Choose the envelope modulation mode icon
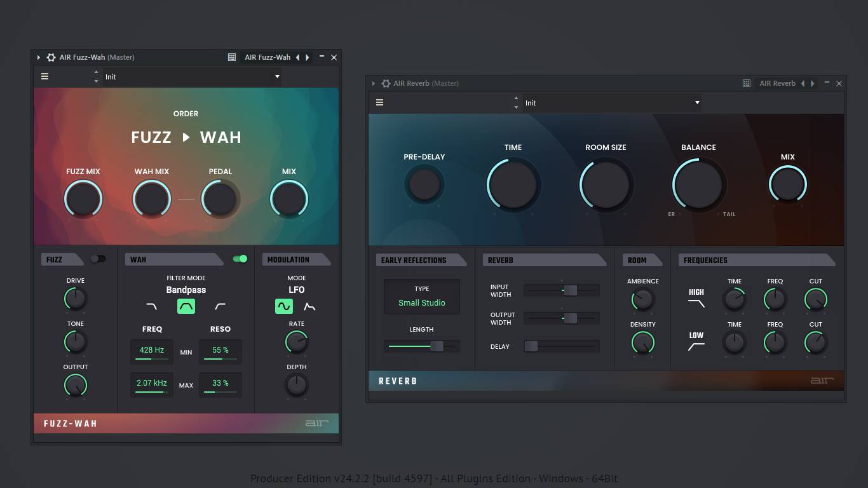The image size is (868, 488). click(x=309, y=307)
